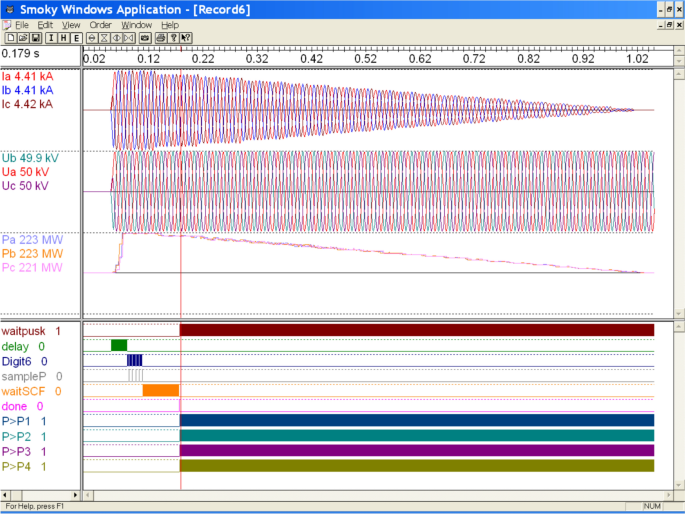
Task: Click right arrow of label pane scrollbar
Action: pos(75,495)
